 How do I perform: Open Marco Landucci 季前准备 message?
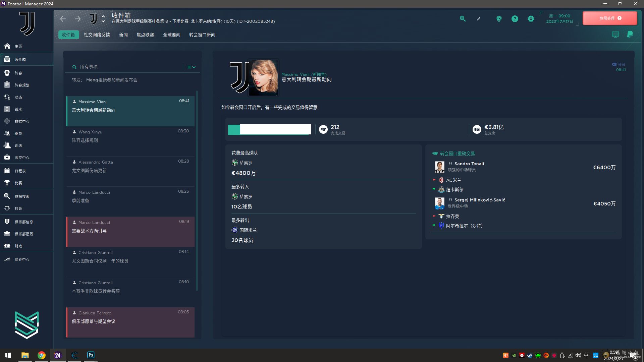point(130,201)
